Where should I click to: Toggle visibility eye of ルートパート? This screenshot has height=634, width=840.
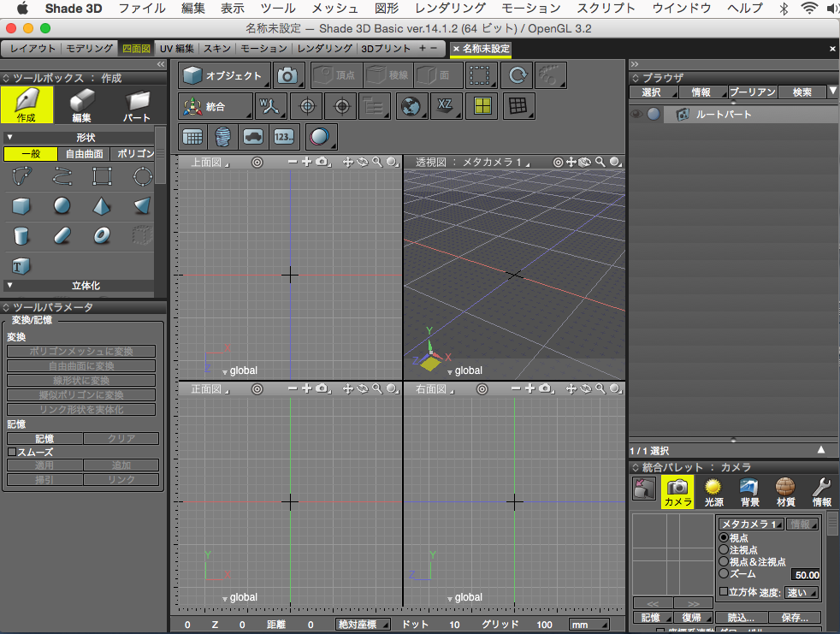(x=636, y=114)
